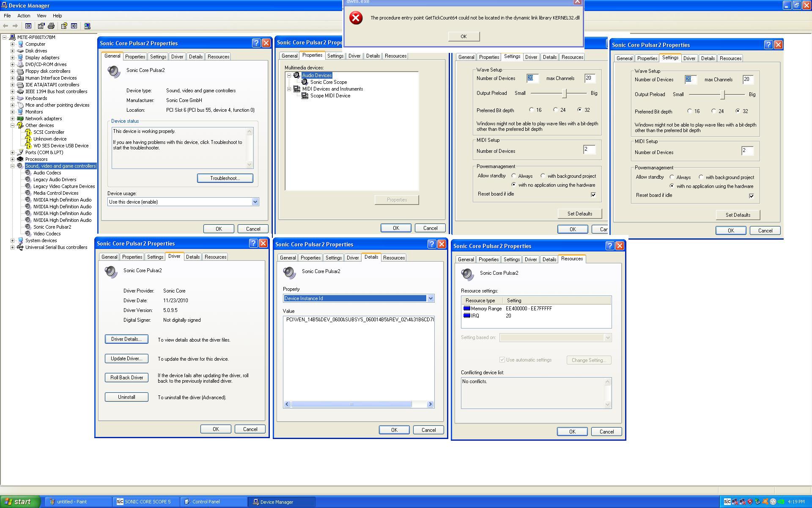Click the WD SES Device USB Device icon
The image size is (812, 508).
pyautogui.click(x=28, y=146)
